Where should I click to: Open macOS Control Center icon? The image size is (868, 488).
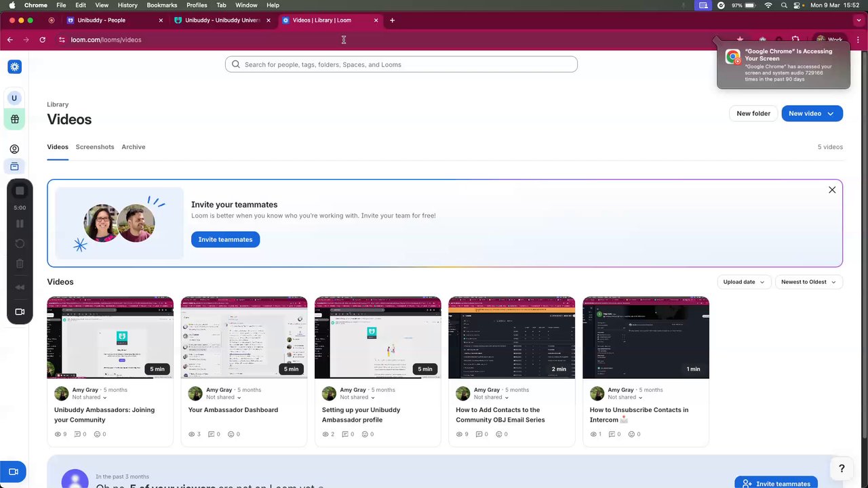[x=800, y=5]
